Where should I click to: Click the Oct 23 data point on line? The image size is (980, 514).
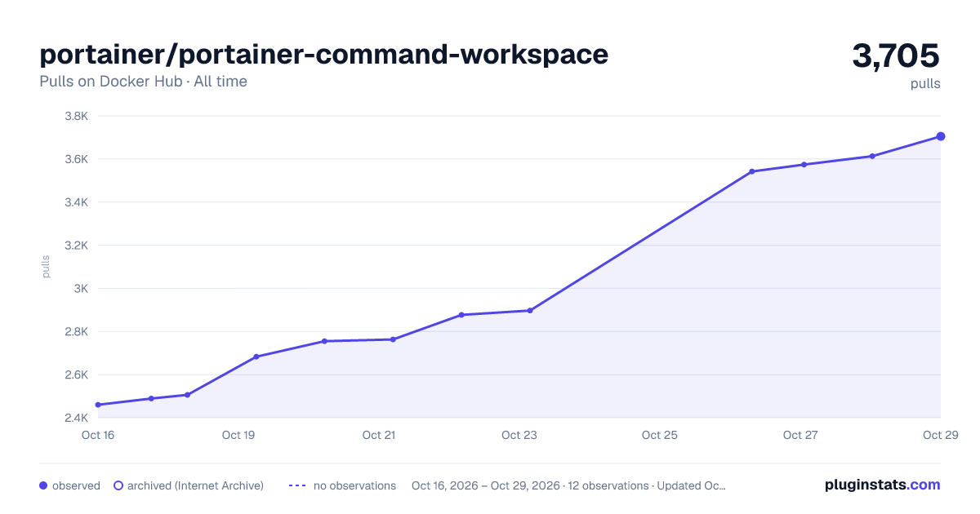(x=530, y=310)
